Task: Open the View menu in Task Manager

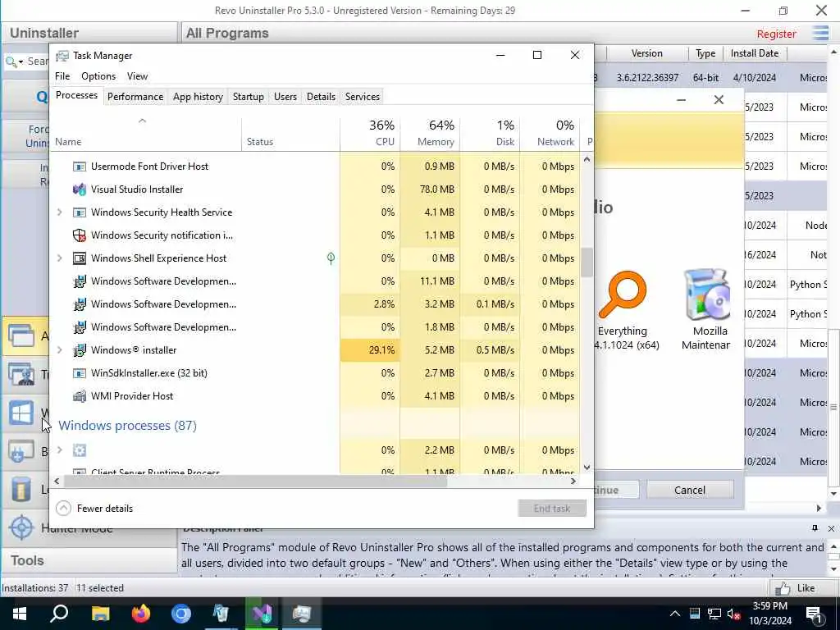Action: pyautogui.click(x=137, y=76)
